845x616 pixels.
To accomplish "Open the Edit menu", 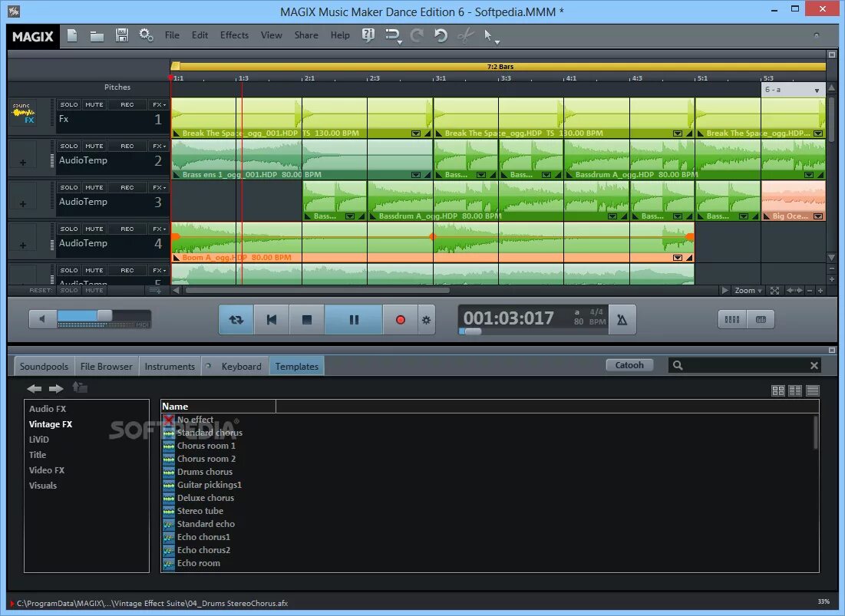I will coord(200,35).
